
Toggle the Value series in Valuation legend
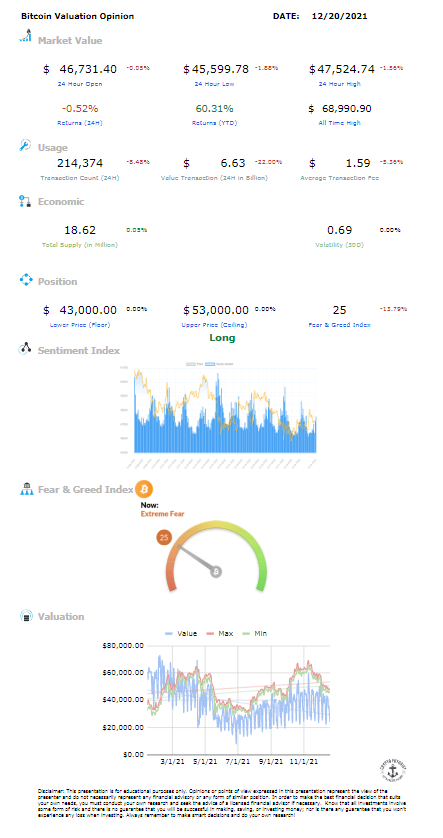[182, 633]
